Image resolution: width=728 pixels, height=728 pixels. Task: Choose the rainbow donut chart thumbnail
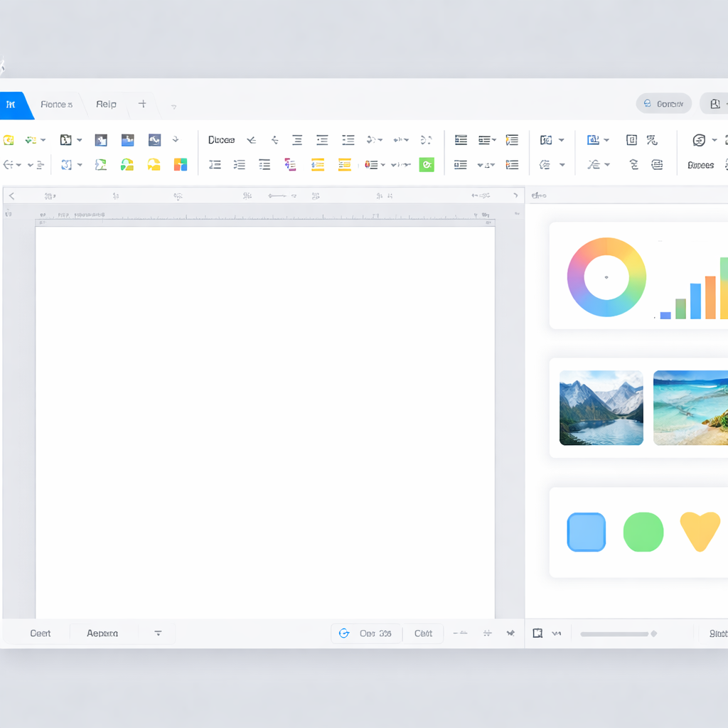[x=606, y=277]
